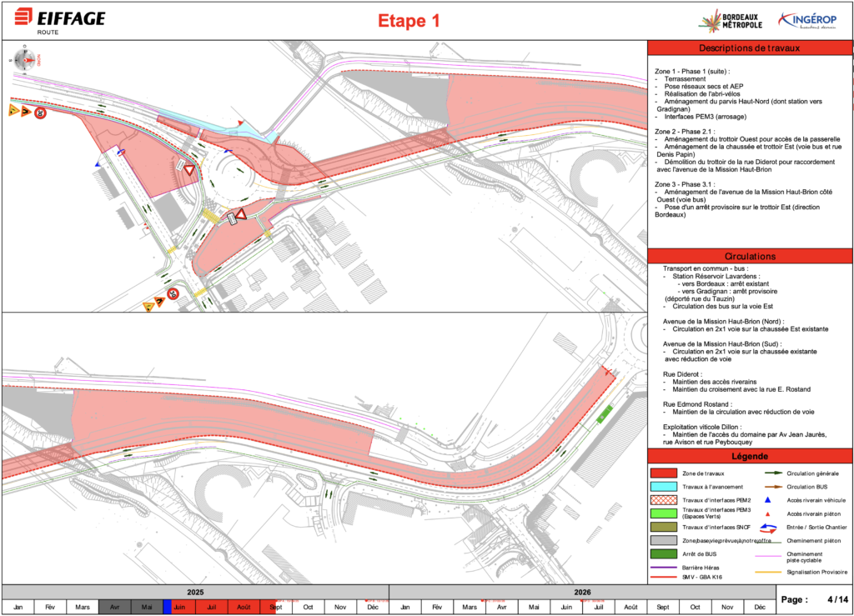
Task: Pick the dark green Arrêt de BUS swatch
Action: click(663, 554)
